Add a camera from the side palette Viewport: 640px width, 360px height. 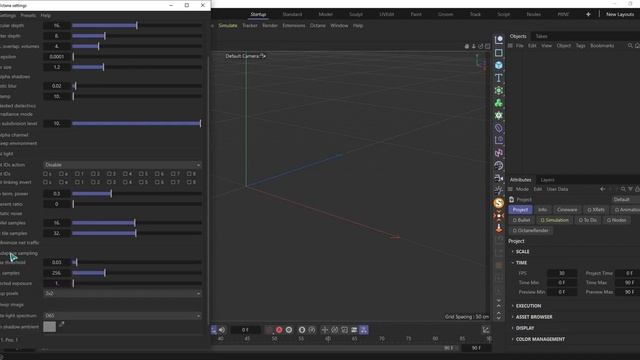(x=499, y=178)
